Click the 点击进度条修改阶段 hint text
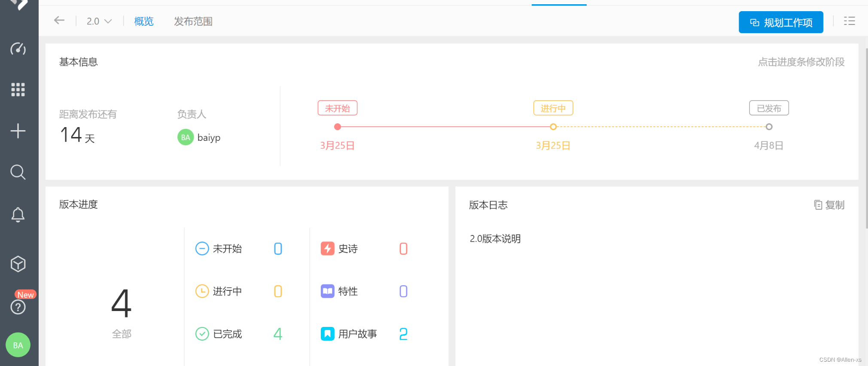This screenshot has width=868, height=366. pos(801,62)
